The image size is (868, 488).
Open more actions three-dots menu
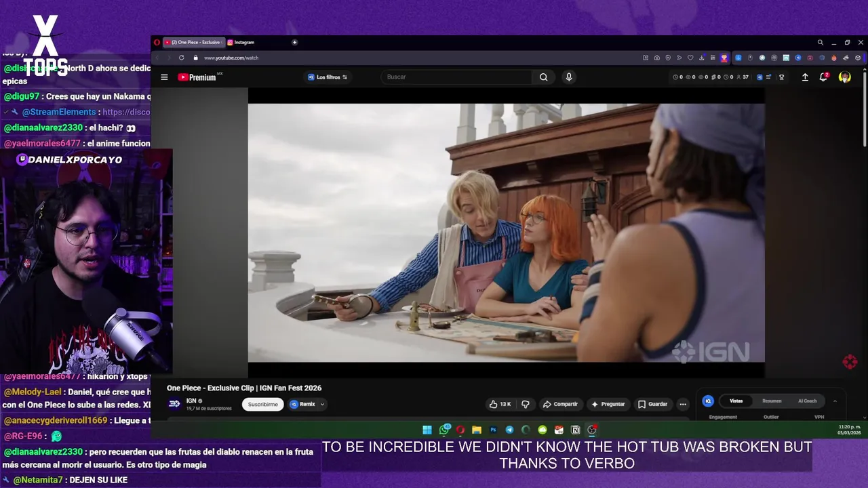683,404
